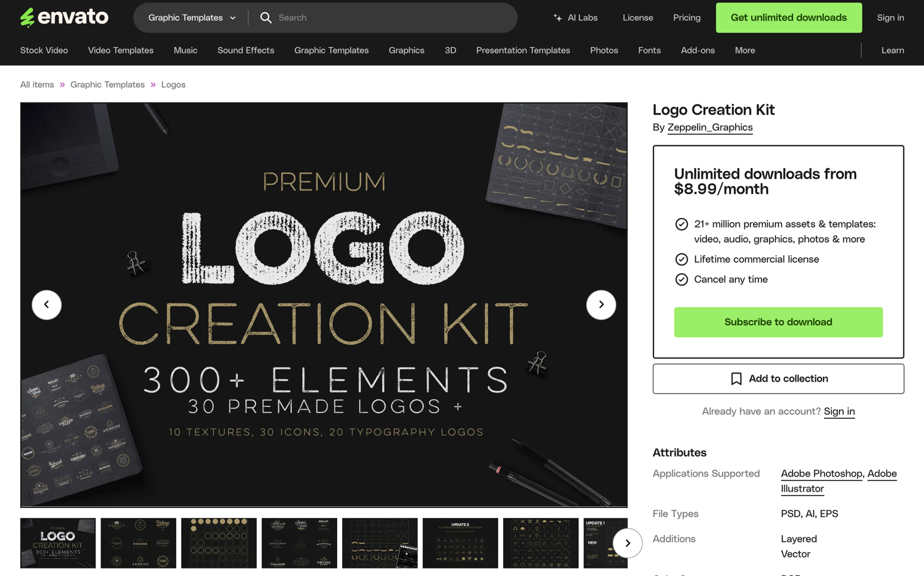Screen dimensions: 924x576
Task: Open the Learn link
Action: [893, 50]
